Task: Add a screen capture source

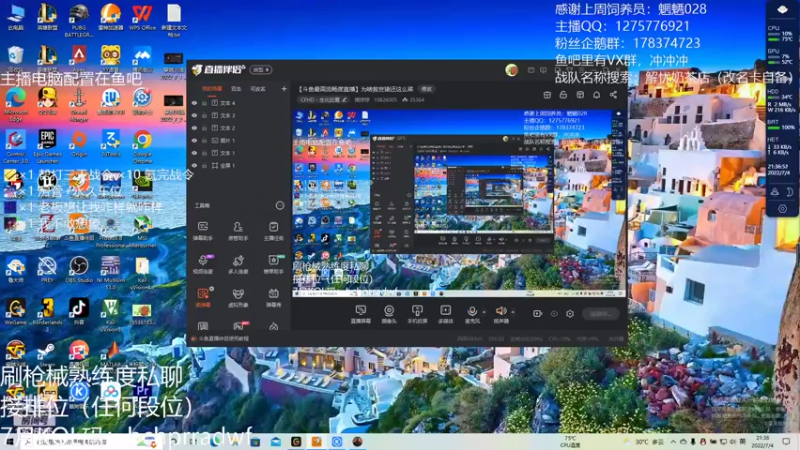Action: coord(361,314)
